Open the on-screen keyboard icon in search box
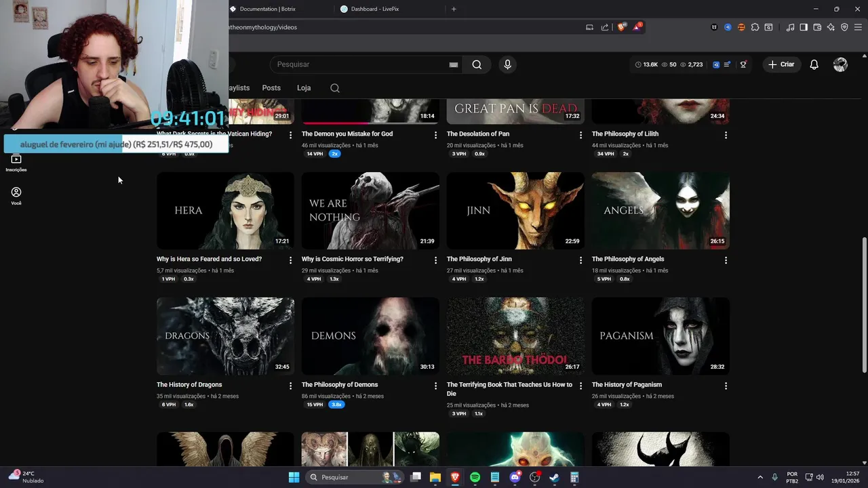Viewport: 868px width, 488px height. (x=454, y=64)
